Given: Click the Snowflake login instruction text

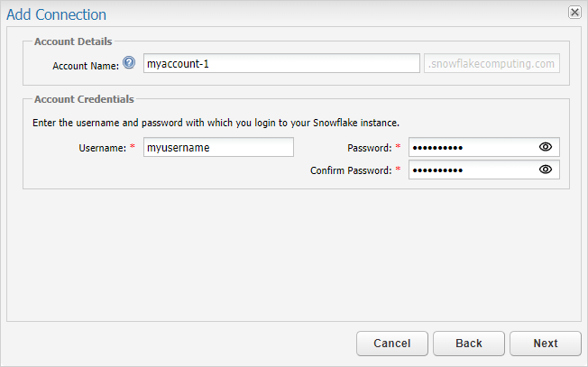Looking at the screenshot, I should pos(216,123).
